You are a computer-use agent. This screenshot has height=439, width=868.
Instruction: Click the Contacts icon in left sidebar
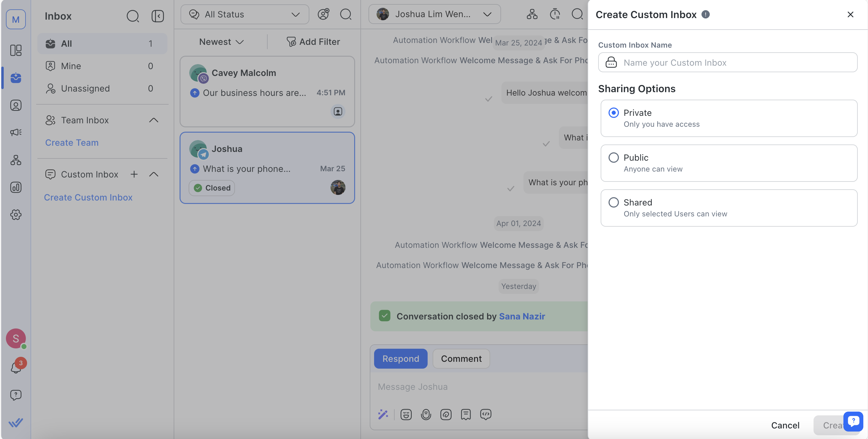point(16,105)
